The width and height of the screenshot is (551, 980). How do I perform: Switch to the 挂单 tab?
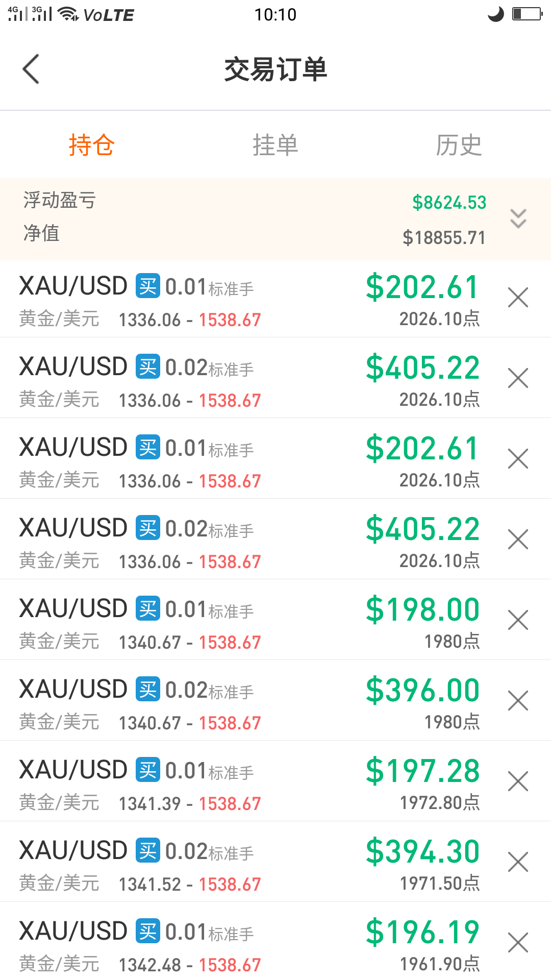[275, 145]
